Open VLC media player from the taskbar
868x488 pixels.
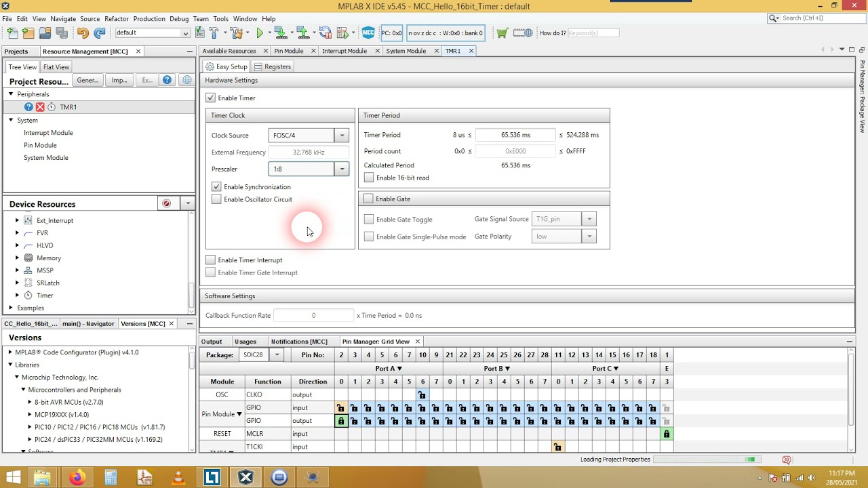coord(178,478)
